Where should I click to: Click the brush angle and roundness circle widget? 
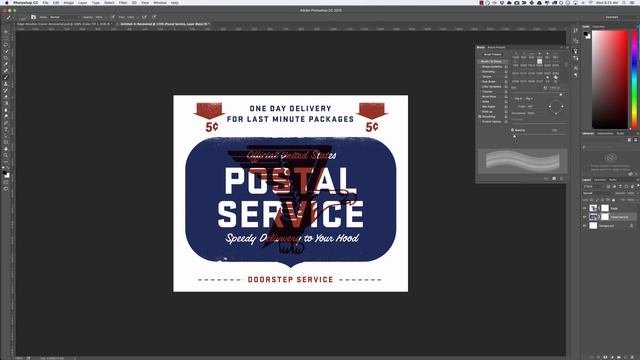556,107
